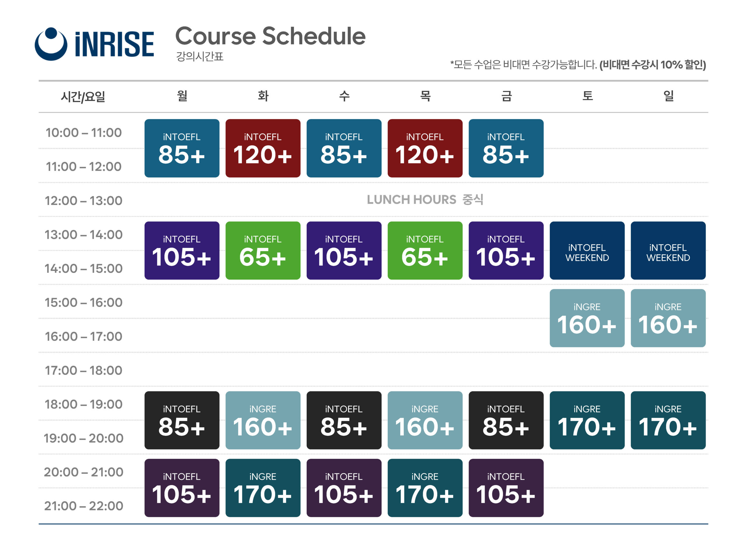Open the Monday morning iNTOEFL 85+ block

coord(182,148)
